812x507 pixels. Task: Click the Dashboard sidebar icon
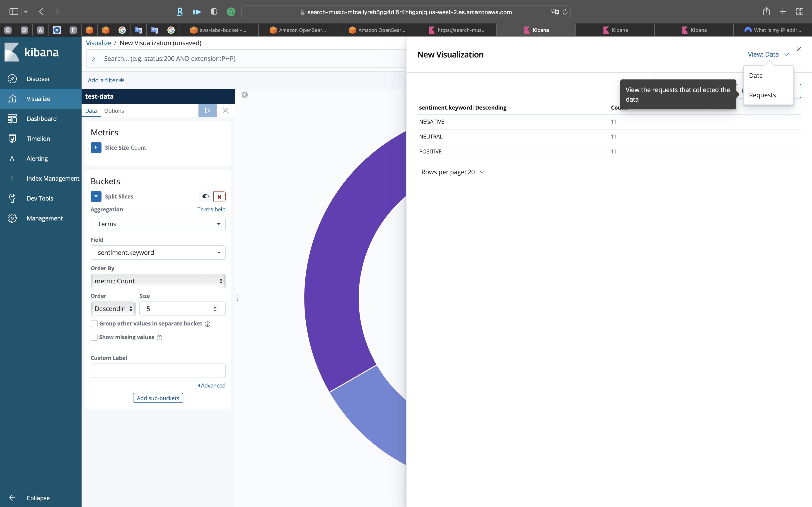click(x=12, y=119)
